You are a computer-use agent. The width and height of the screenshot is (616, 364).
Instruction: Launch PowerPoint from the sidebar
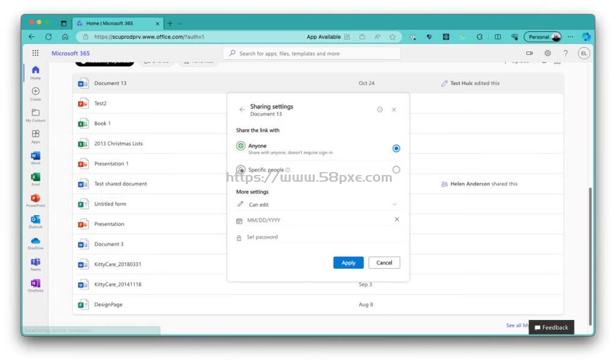(x=35, y=200)
